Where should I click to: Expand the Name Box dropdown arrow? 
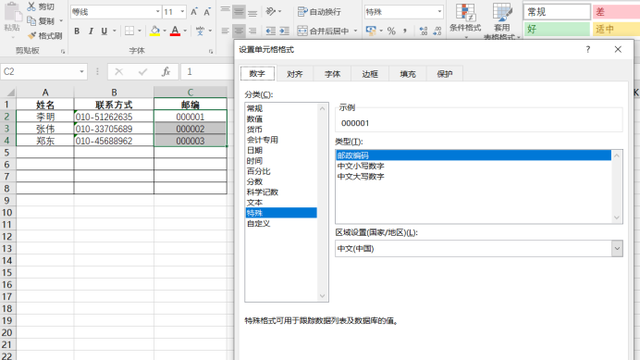82,72
